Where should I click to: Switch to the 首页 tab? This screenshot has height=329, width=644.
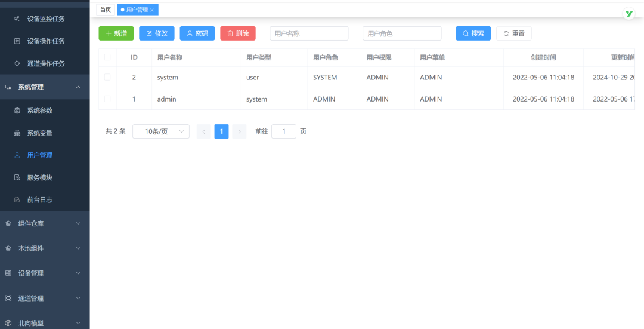click(x=106, y=10)
